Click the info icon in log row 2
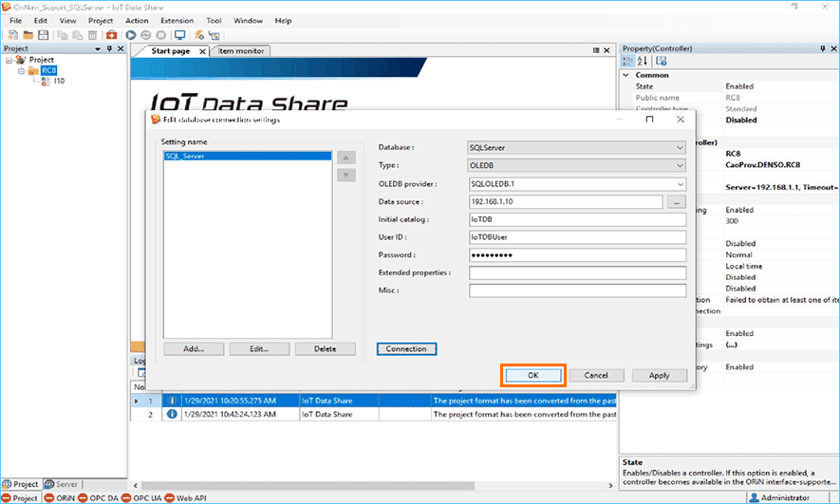Image resolution: width=840 pixels, height=504 pixels. tap(172, 414)
